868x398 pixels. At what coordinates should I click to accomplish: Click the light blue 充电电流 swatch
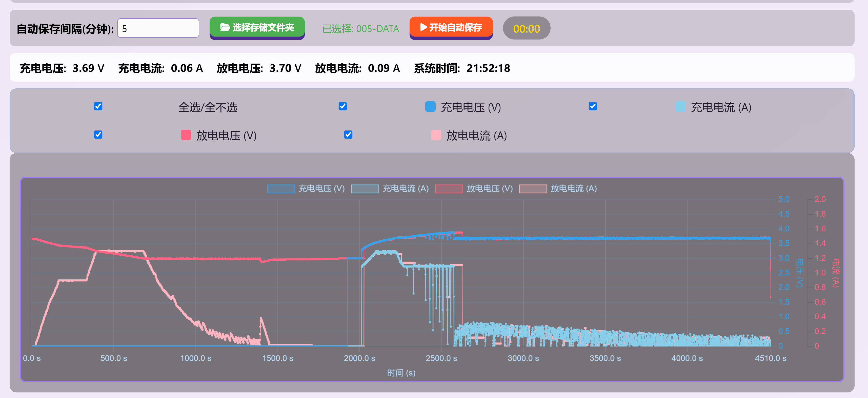(680, 107)
